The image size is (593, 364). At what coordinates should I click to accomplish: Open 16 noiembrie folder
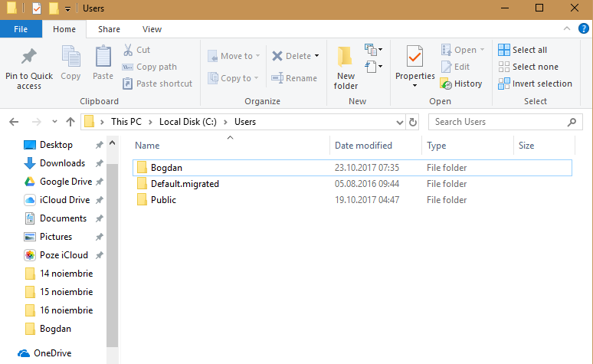[x=59, y=310]
